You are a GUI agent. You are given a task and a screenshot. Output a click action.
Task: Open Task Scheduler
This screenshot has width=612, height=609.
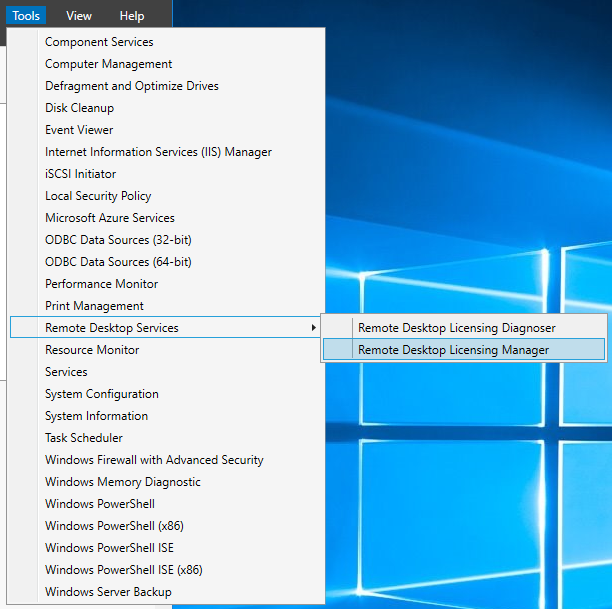point(84,438)
